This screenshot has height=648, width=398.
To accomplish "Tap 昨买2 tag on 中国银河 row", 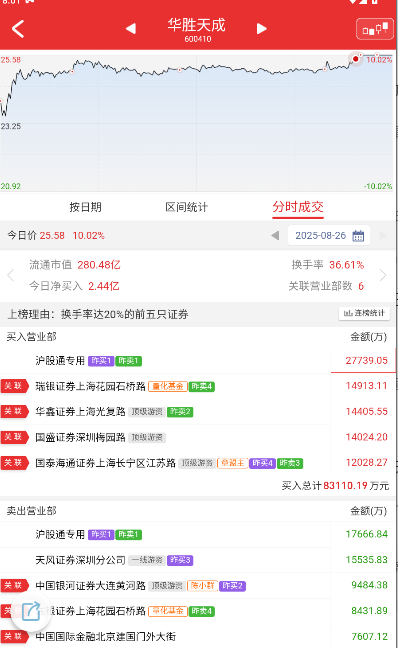I will (232, 586).
